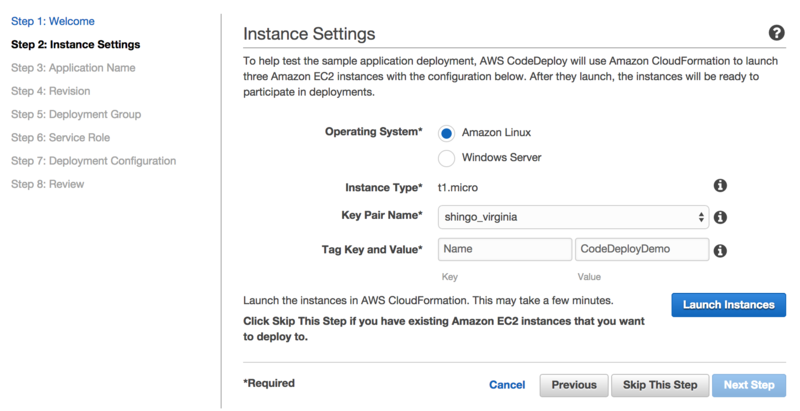Screen dimensions: 800x411
Task: Open the Key Pair Name dropdown
Action: [573, 217]
